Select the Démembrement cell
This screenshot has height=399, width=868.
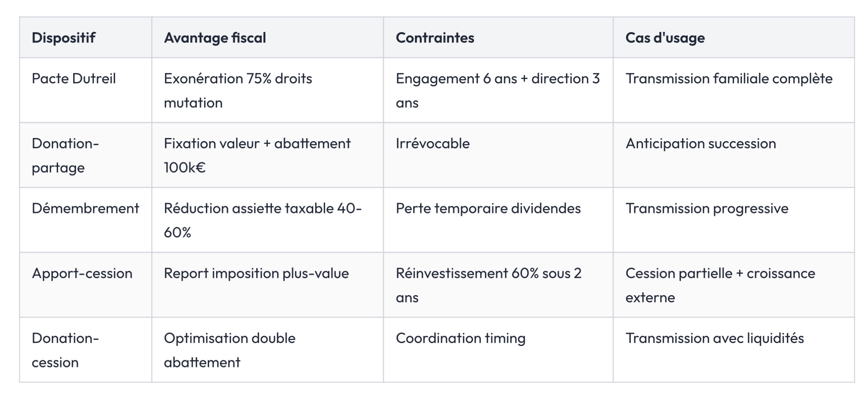coord(86,220)
